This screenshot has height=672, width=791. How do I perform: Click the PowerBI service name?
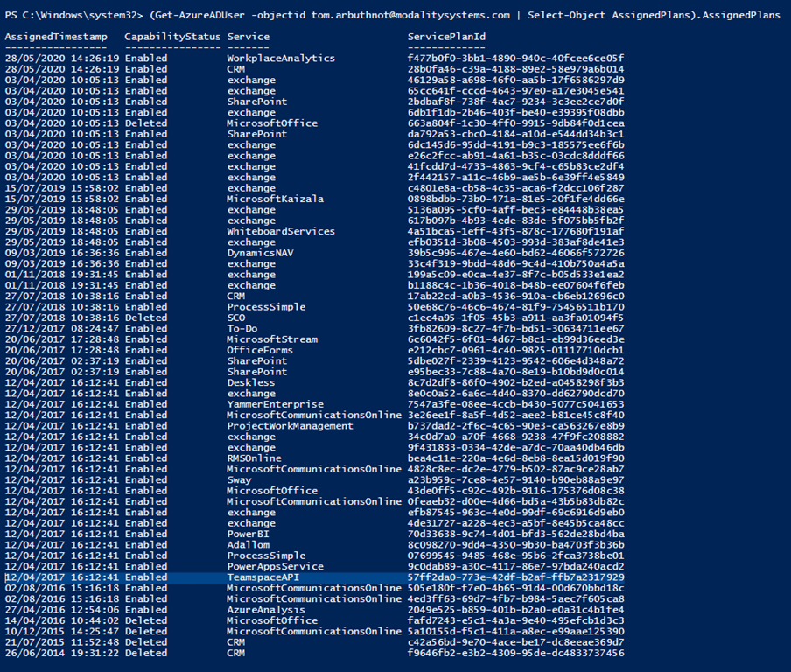point(248,534)
